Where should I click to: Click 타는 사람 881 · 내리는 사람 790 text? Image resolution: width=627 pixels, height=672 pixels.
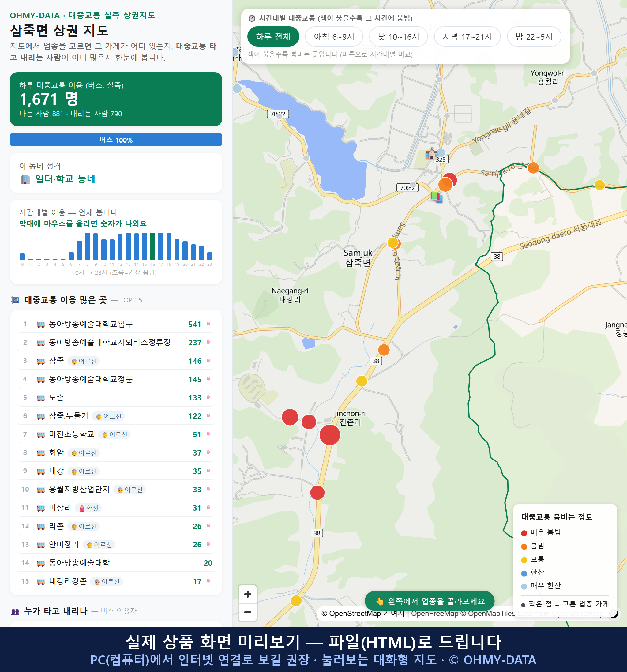[x=71, y=114]
